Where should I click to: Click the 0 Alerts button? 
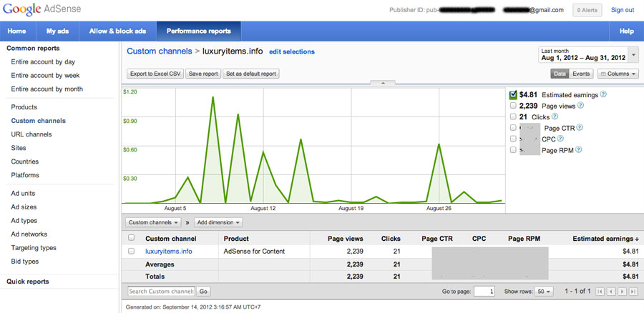pyautogui.click(x=587, y=10)
